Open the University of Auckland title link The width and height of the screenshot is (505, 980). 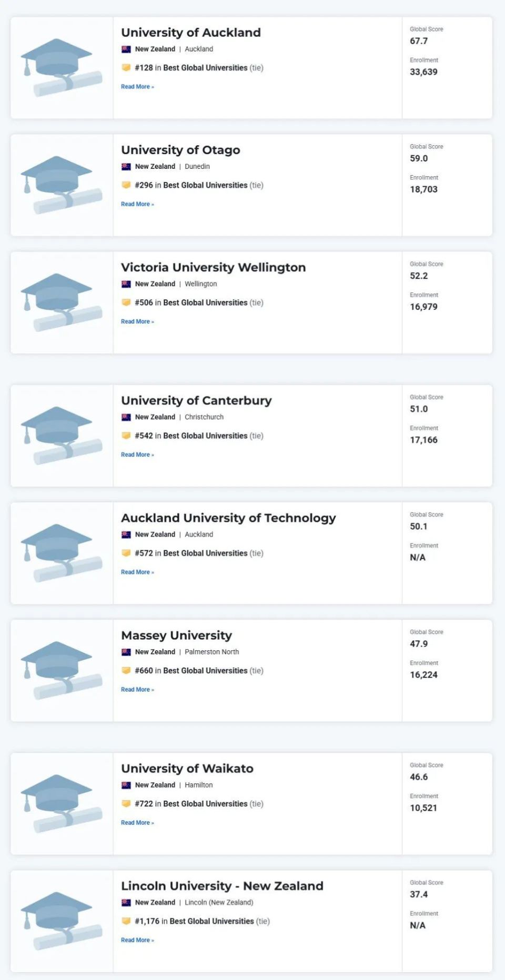tap(190, 33)
